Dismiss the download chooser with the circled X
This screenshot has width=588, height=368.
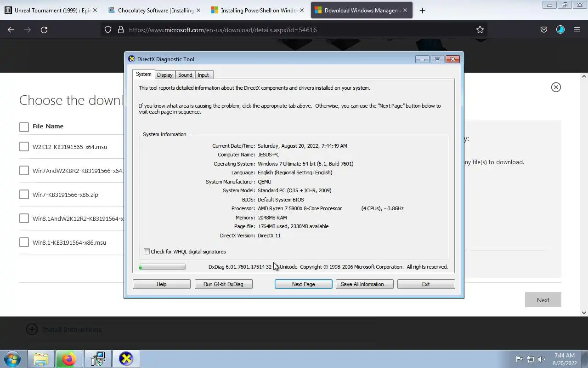pos(556,87)
